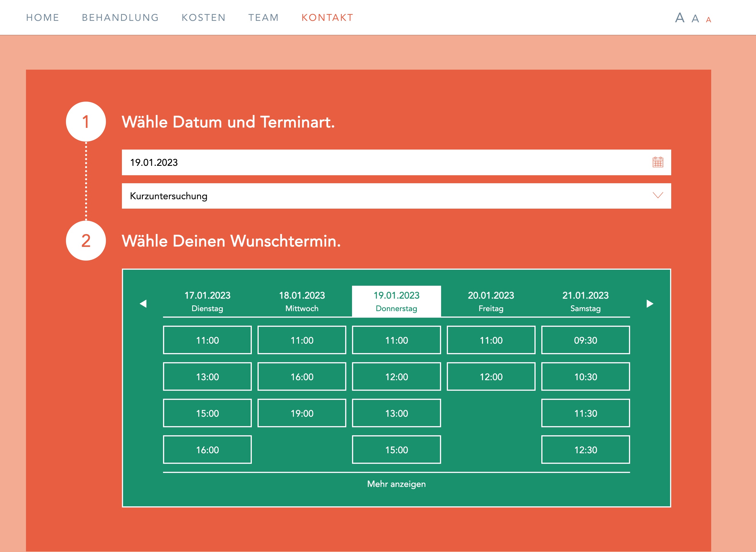Open the calendar date picker icon
Screen dimensions: 756x552
pyautogui.click(x=658, y=162)
